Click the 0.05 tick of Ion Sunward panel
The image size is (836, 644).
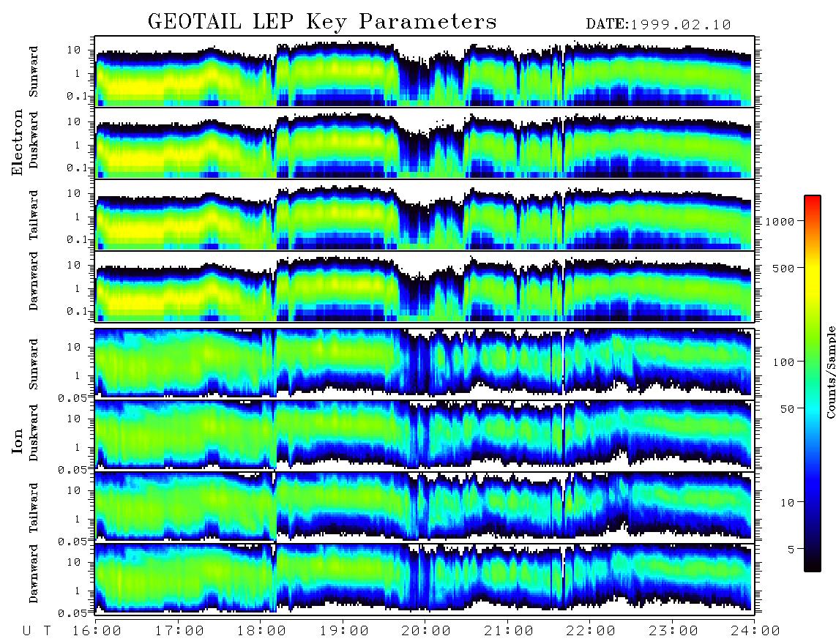click(x=72, y=397)
